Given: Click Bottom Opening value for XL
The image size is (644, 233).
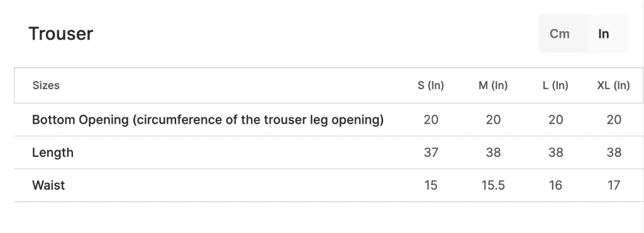Looking at the screenshot, I should (614, 120).
